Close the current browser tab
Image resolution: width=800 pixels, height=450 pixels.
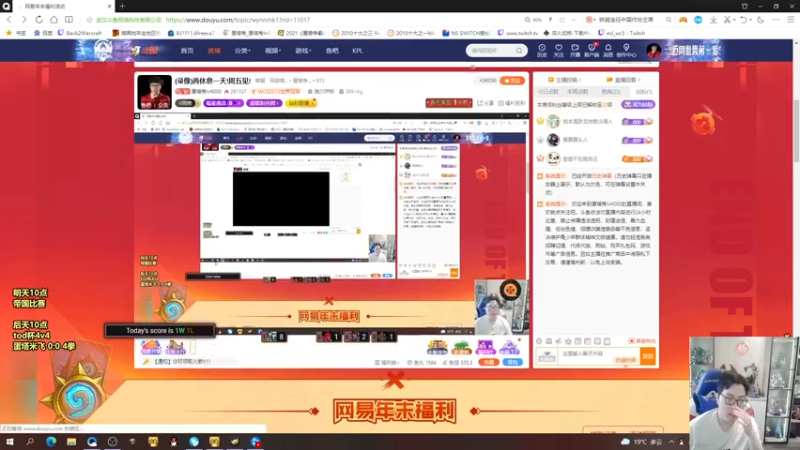pos(109,6)
